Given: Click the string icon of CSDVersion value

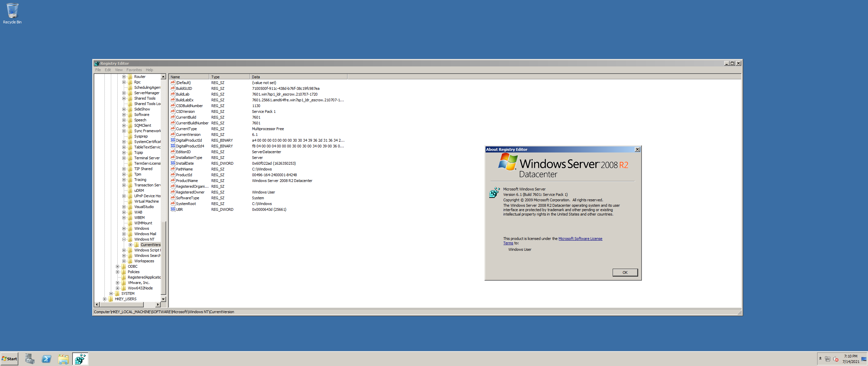Looking at the screenshot, I should (x=173, y=111).
